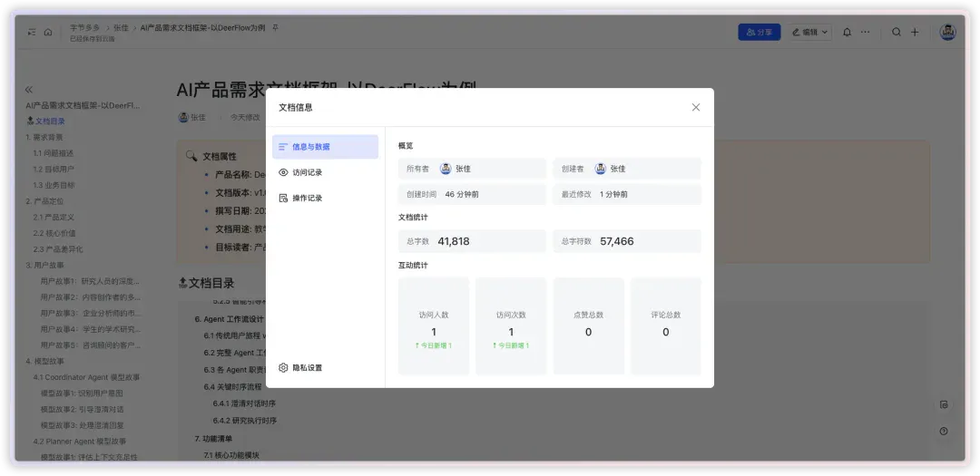Open 访问记录 eye icon entry

(325, 172)
